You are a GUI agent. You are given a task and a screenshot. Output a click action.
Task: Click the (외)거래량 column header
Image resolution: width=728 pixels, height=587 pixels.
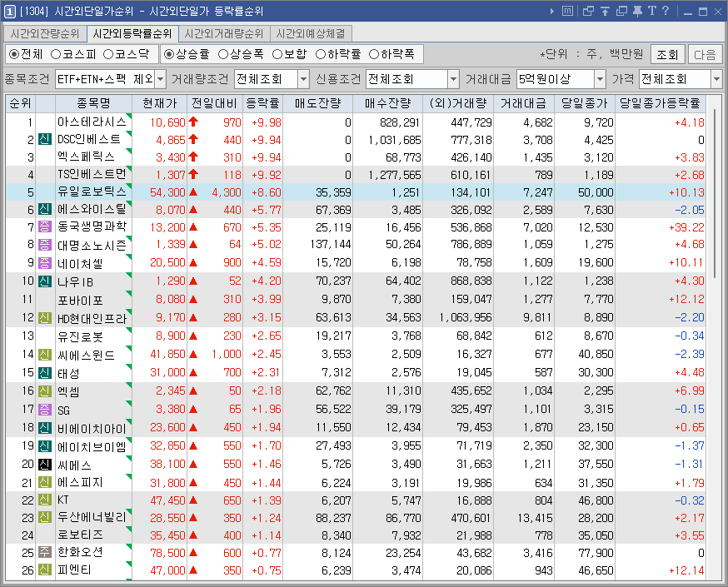click(x=458, y=103)
